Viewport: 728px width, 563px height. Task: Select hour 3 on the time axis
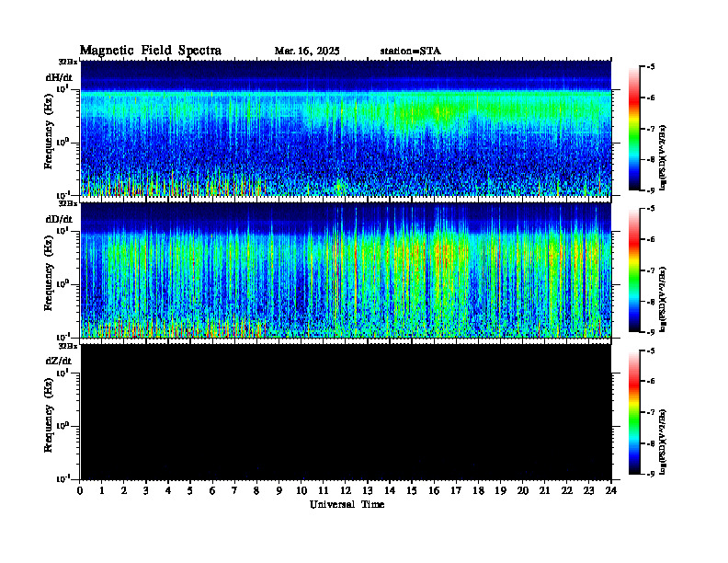coord(146,491)
